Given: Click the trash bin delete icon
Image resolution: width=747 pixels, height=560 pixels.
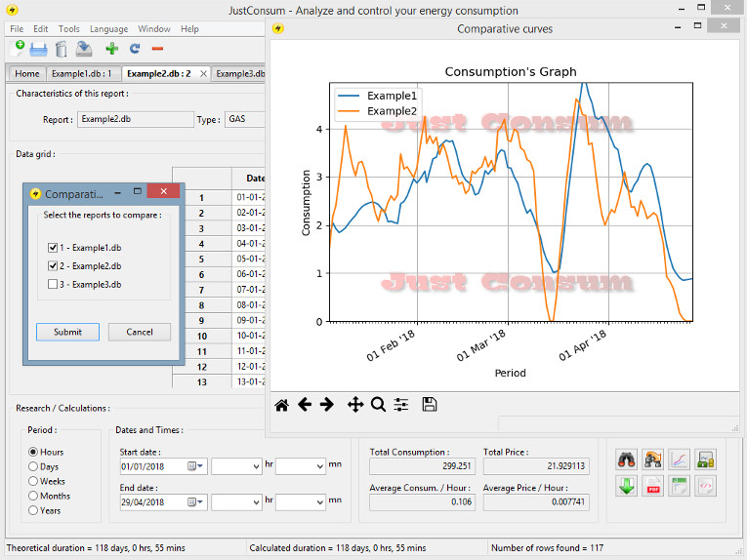Looking at the screenshot, I should tap(61, 49).
